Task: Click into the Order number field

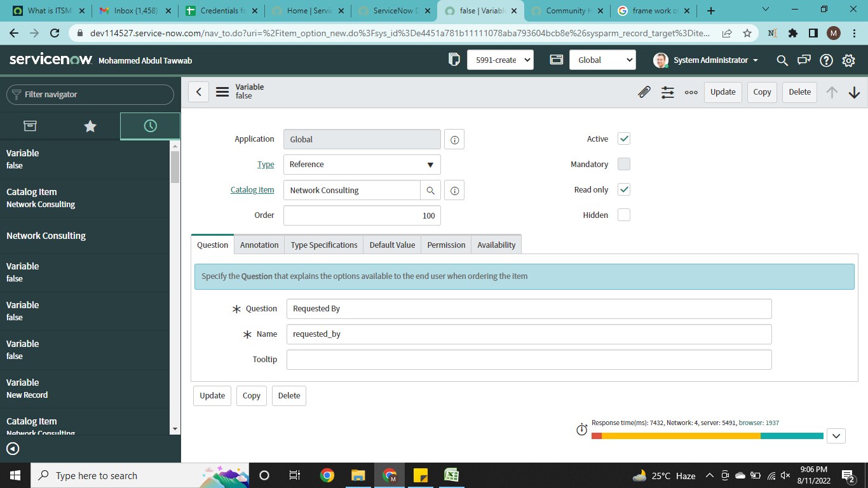Action: pyautogui.click(x=362, y=215)
